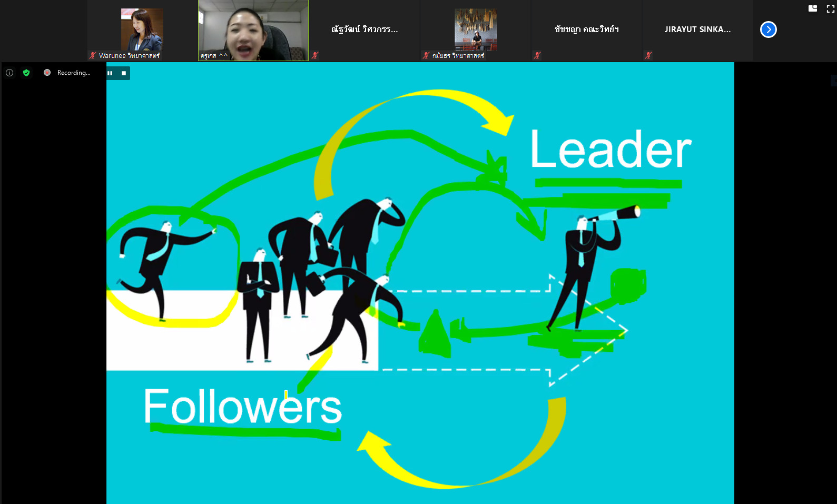Click Warunee's muted microphone icon
This screenshot has height=504, width=837.
click(93, 55)
